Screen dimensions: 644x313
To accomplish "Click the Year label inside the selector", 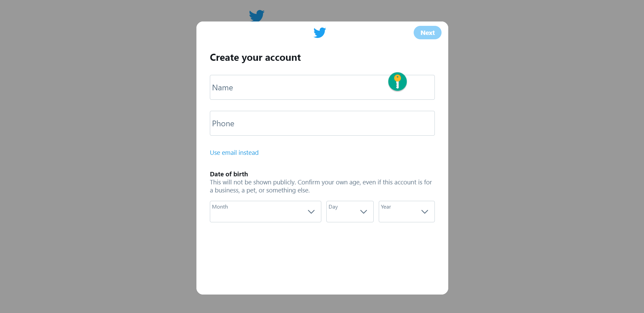I will tap(386, 207).
